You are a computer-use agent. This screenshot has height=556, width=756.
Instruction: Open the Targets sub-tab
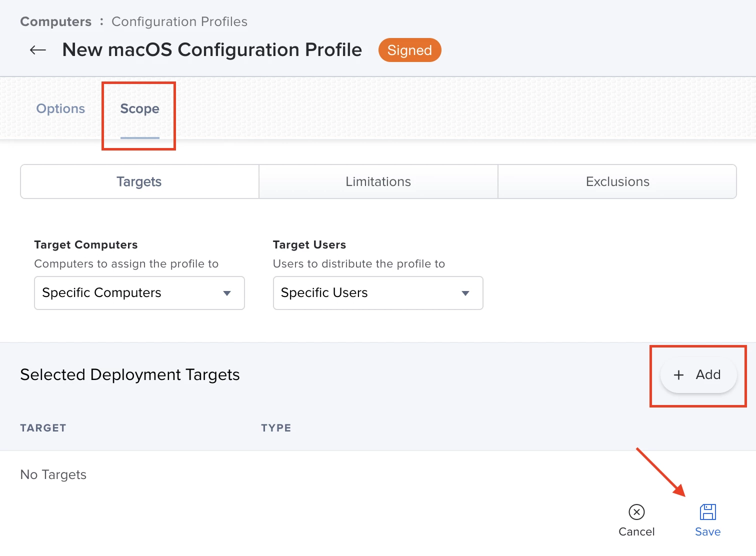tap(139, 181)
